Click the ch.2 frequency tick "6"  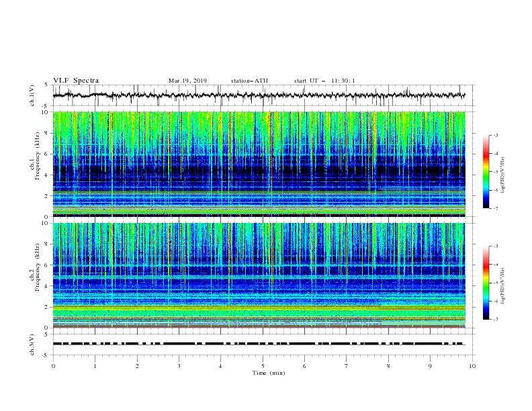[x=47, y=265]
